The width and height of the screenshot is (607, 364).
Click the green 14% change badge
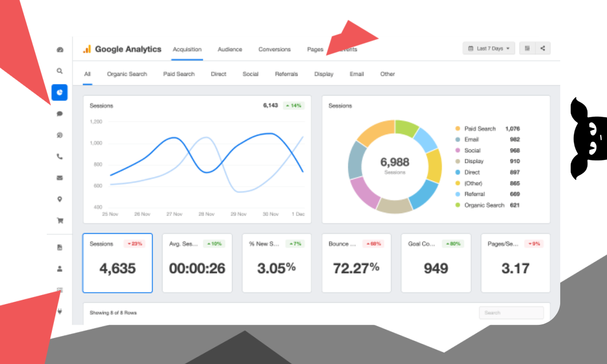click(293, 106)
